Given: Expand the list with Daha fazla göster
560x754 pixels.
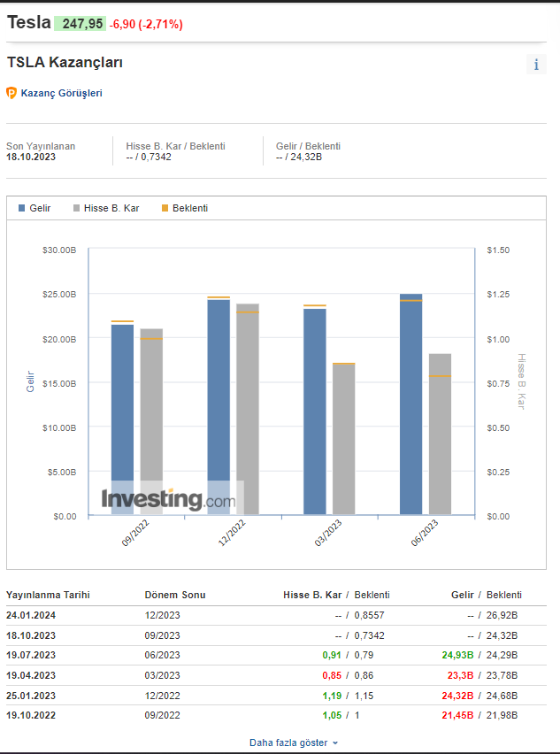Looking at the screenshot, I should click(x=288, y=742).
